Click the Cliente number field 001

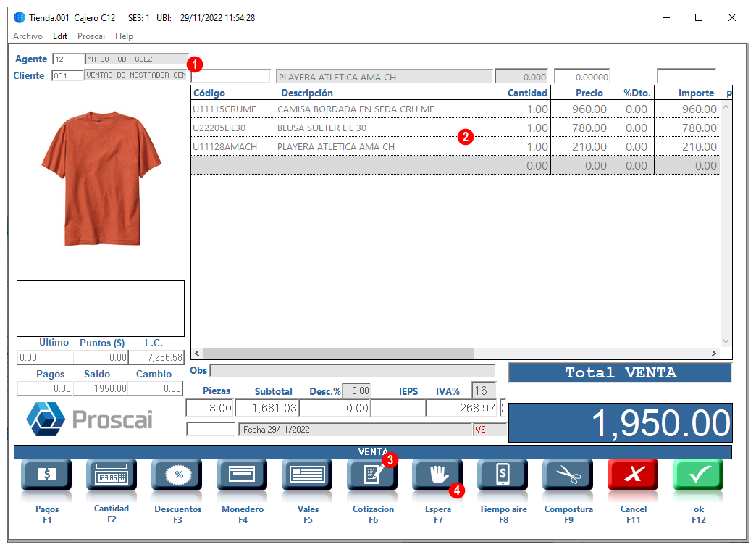pyautogui.click(x=67, y=76)
